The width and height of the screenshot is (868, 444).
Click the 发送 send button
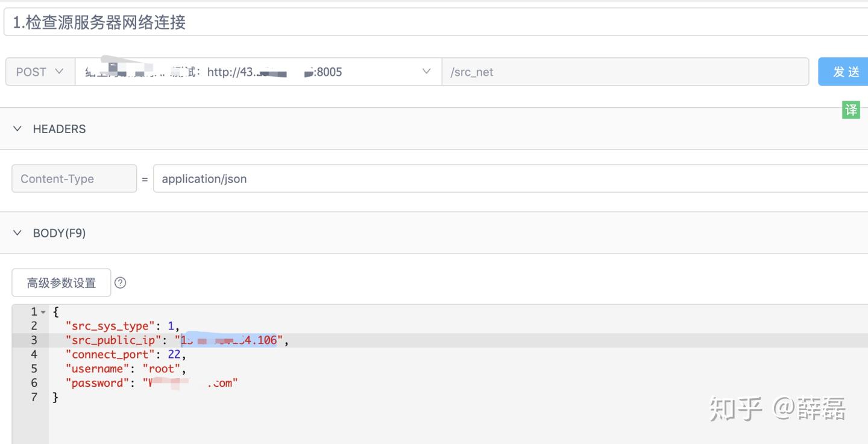click(844, 72)
